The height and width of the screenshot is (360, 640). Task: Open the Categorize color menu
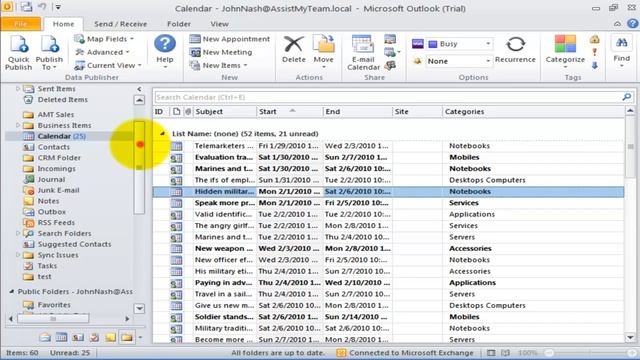point(565,51)
